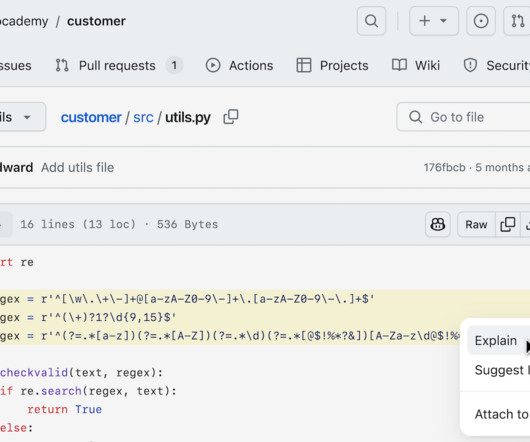Click the utils.py file name
Image resolution: width=530 pixels, height=442 pixels.
coord(188,117)
